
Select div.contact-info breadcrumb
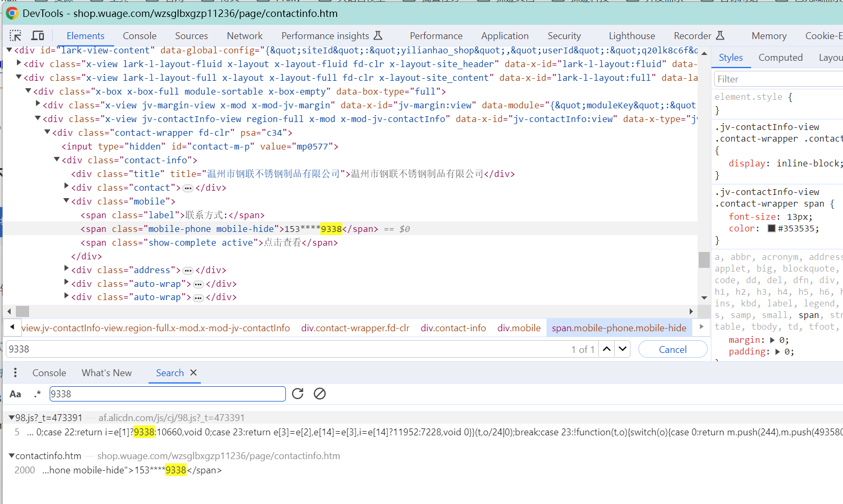coord(453,328)
